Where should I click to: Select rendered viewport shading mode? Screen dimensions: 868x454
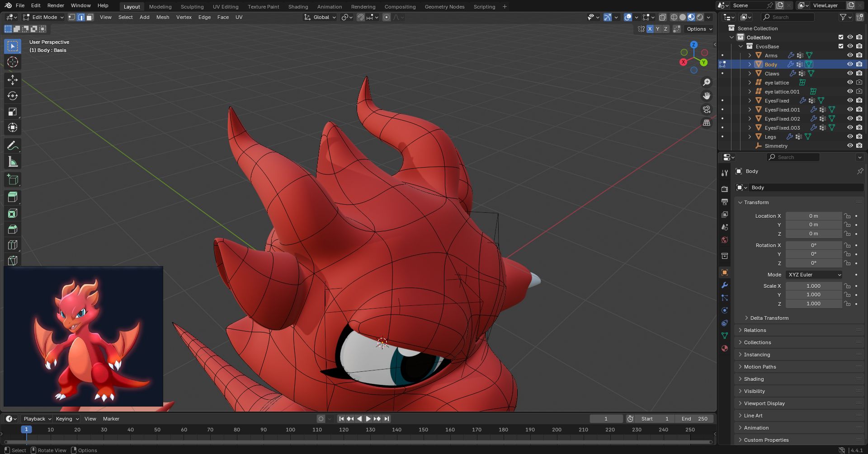pyautogui.click(x=700, y=17)
